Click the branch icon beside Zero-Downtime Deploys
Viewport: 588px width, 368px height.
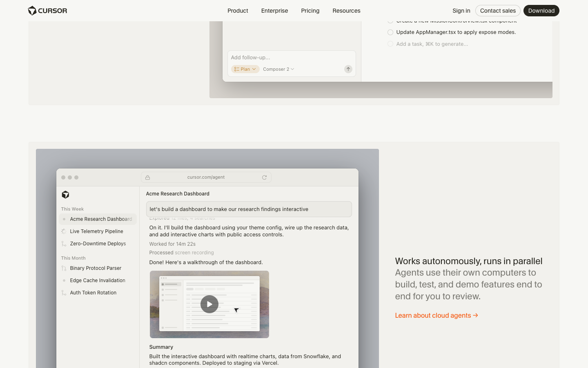pyautogui.click(x=64, y=244)
